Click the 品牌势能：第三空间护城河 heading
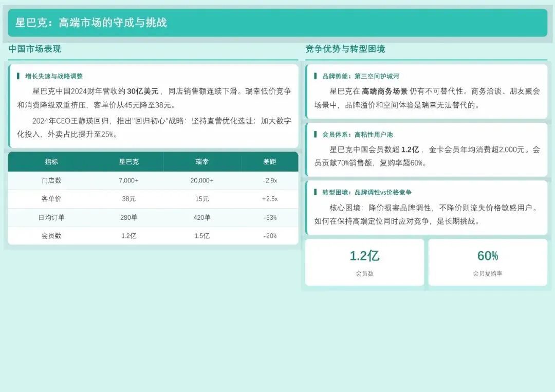The height and width of the screenshot is (392, 555). click(x=360, y=76)
